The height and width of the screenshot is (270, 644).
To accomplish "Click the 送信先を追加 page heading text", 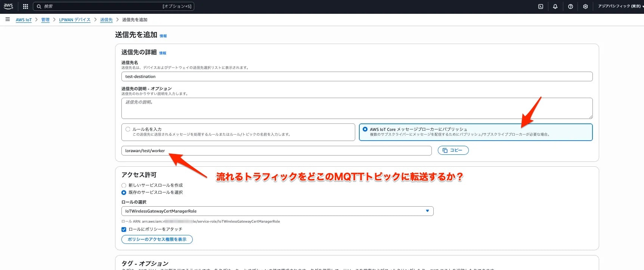I will (x=136, y=35).
